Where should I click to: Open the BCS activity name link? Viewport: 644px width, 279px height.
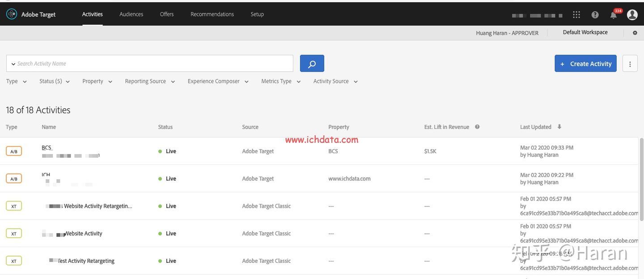(x=47, y=148)
